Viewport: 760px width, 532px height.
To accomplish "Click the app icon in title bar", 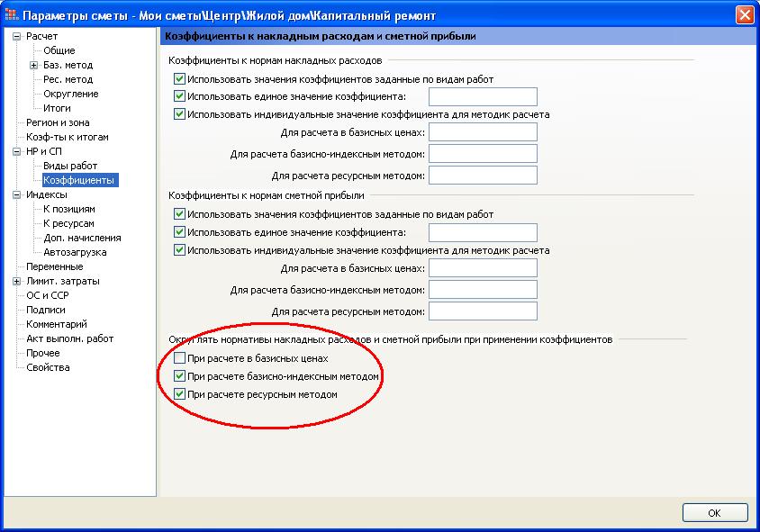I will (12, 14).
